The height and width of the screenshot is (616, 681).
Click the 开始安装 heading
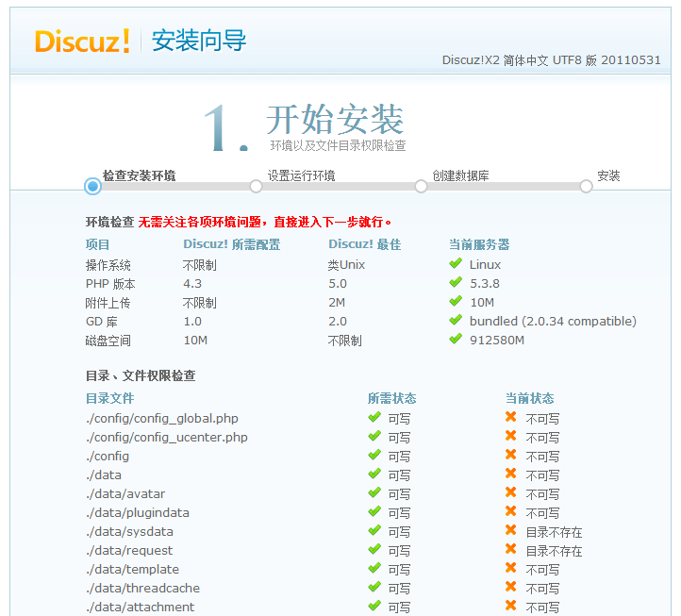335,120
